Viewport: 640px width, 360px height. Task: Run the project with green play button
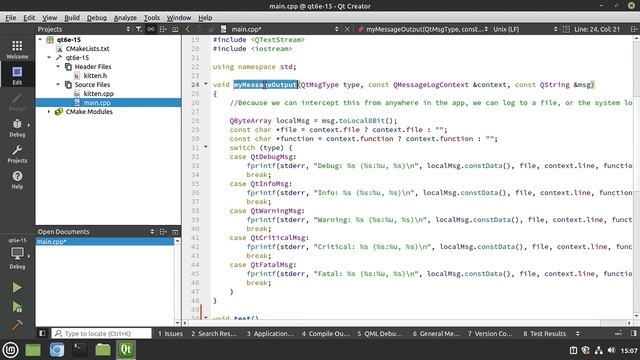17,287
